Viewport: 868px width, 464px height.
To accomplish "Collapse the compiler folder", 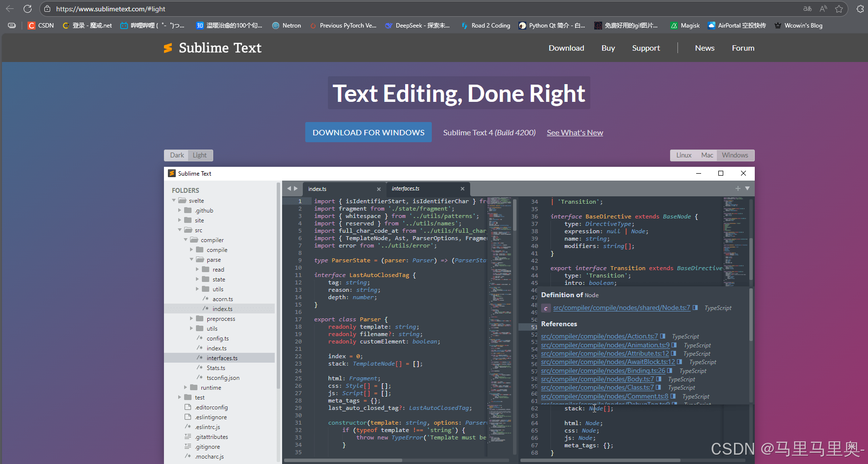I will (x=186, y=240).
